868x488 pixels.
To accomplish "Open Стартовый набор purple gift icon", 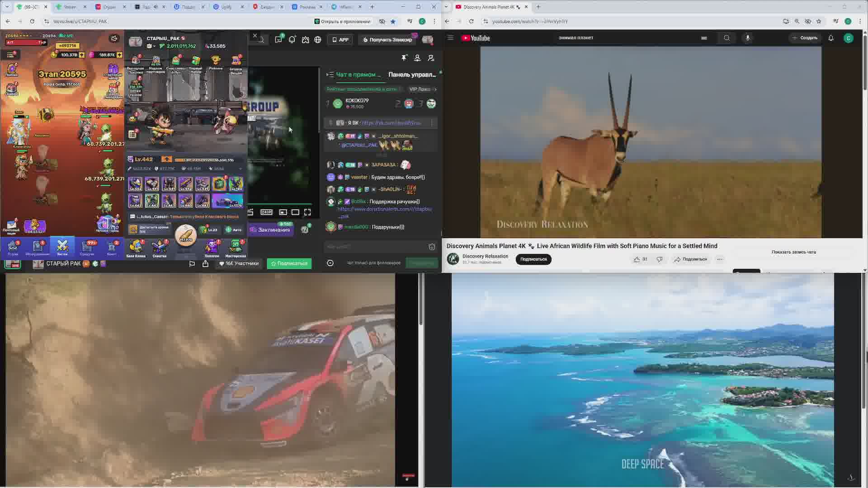I will pos(113,71).
